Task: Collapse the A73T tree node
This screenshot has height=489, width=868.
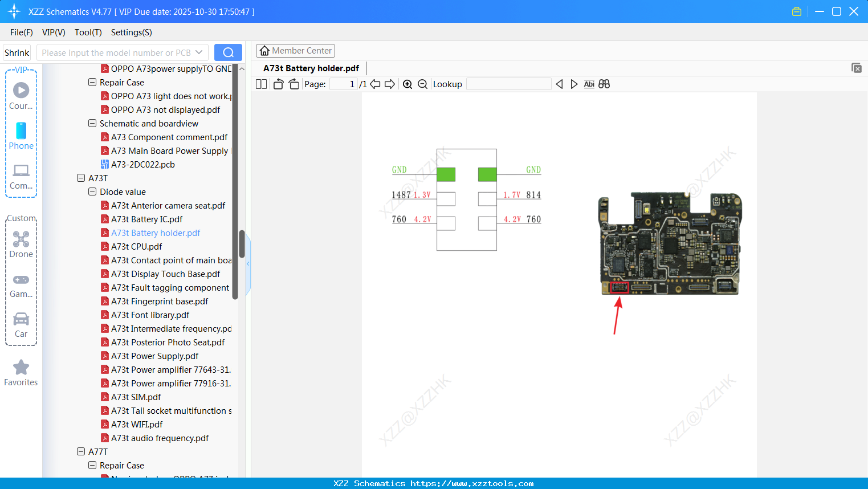Action: [81, 178]
